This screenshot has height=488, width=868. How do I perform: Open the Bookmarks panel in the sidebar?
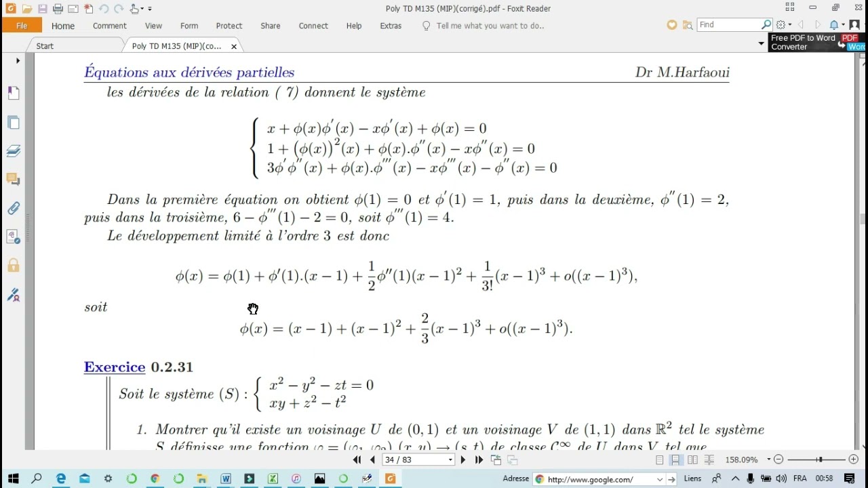point(14,93)
